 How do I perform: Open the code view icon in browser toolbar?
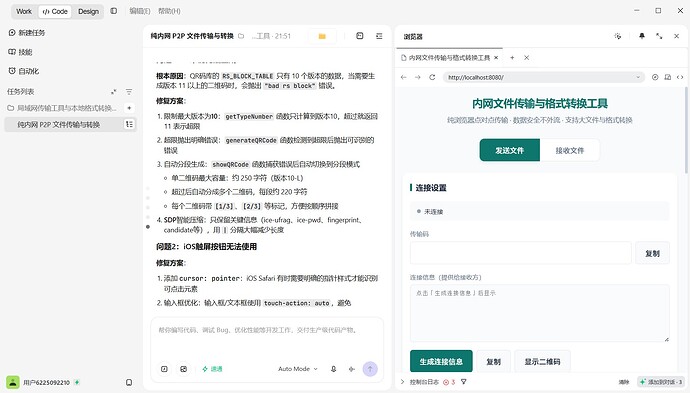680,77
